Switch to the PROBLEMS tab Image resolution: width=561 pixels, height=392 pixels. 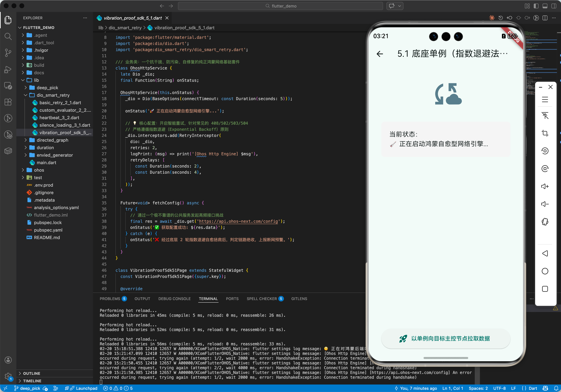coord(110,299)
